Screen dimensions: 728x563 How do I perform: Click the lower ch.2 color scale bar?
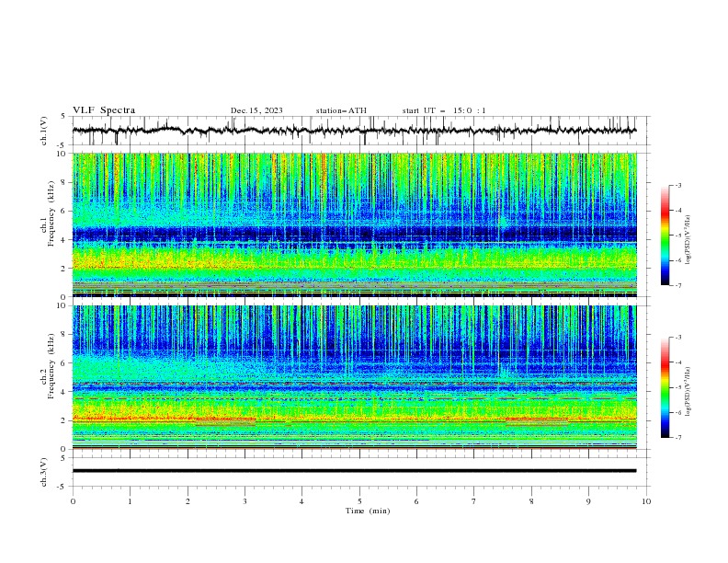(x=665, y=387)
